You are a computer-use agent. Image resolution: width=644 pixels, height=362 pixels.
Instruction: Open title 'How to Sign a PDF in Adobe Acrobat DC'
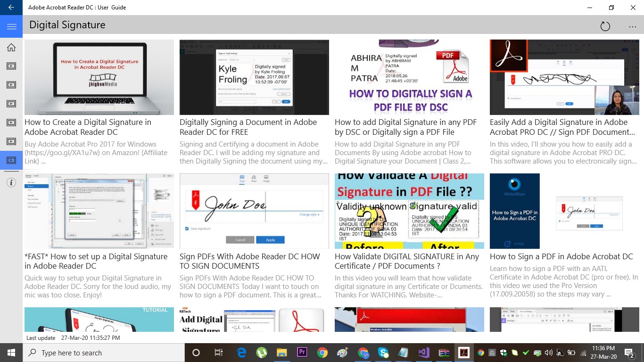coord(561,256)
